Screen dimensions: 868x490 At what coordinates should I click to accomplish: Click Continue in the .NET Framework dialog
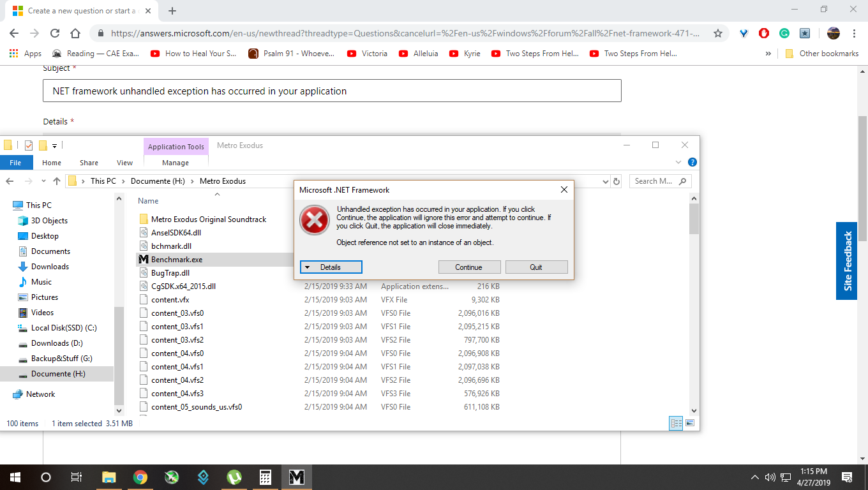tap(469, 267)
